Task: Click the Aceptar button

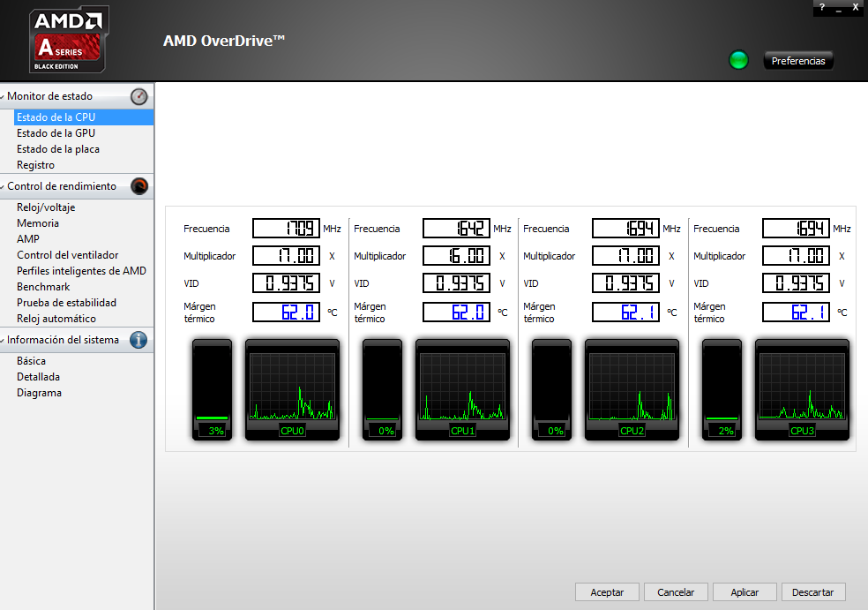Action: coord(607,592)
